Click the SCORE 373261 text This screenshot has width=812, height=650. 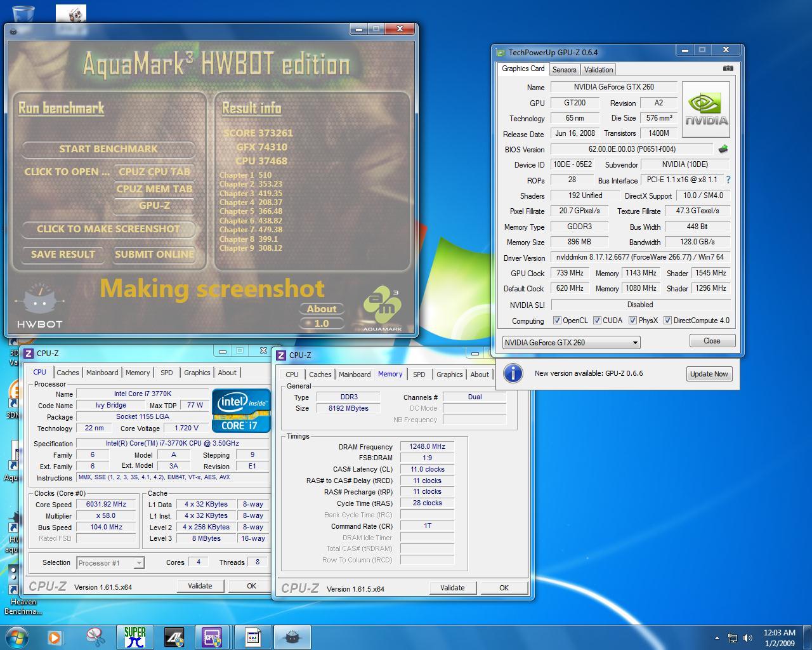coord(258,133)
